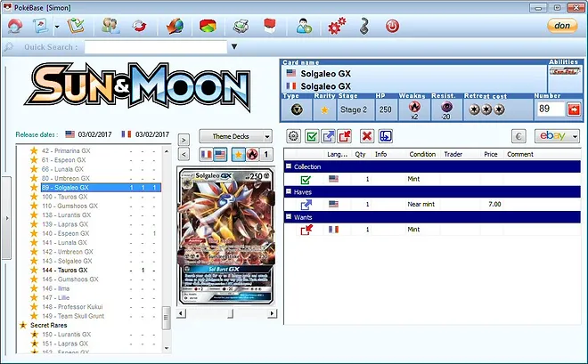Toggle the number 1 filter button
The image size is (588, 364).
pyautogui.click(x=265, y=154)
